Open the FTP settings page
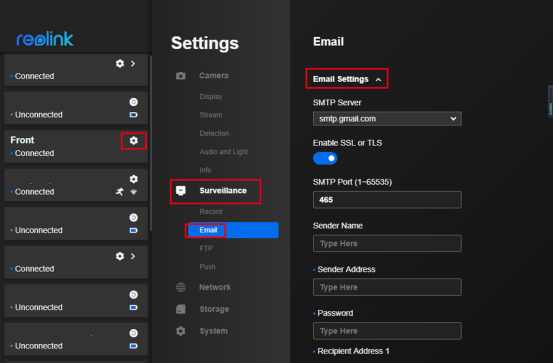The width and height of the screenshot is (553, 363). pyautogui.click(x=206, y=248)
